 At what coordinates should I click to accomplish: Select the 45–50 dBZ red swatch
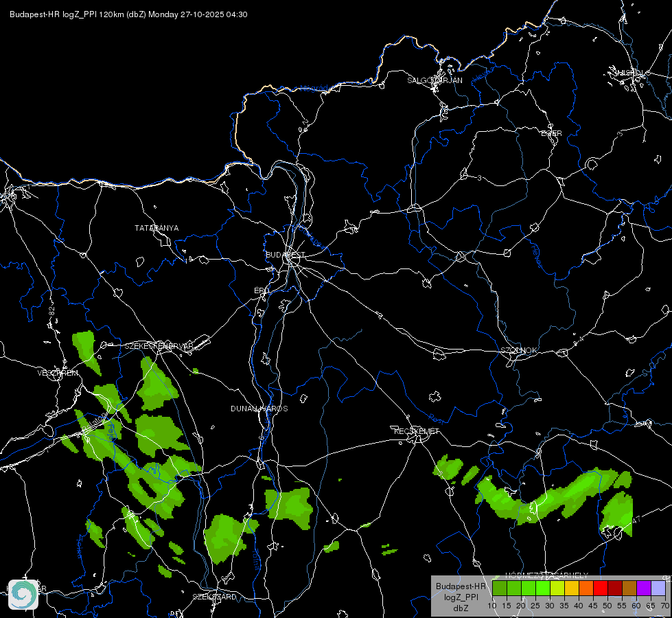[x=601, y=588]
